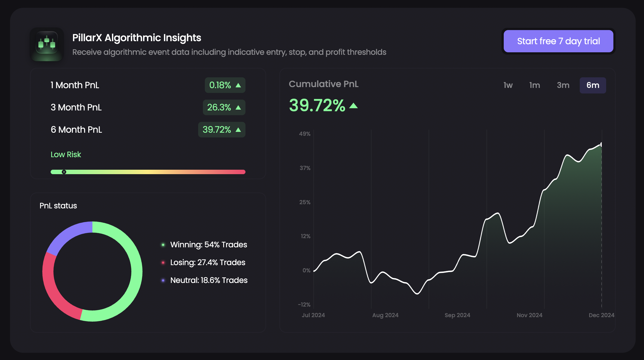Click the up arrow next to 26.3%

239,107
